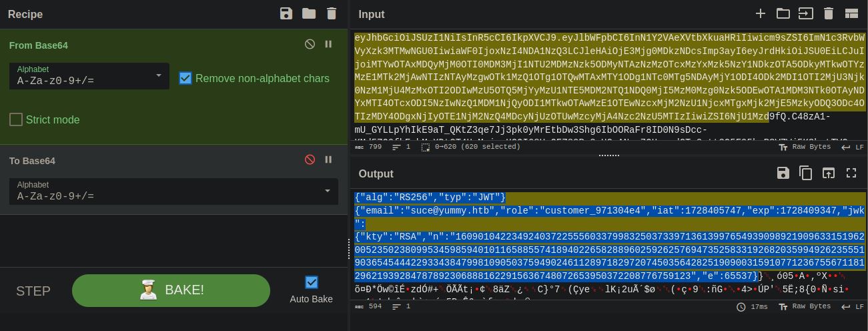Disable the From Base64 operation
Image resolution: width=868 pixels, height=331 pixels.
point(310,45)
